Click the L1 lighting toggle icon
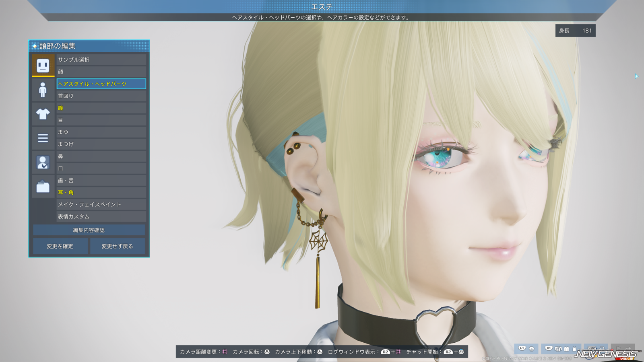This screenshot has width=644, height=362. click(x=526, y=348)
